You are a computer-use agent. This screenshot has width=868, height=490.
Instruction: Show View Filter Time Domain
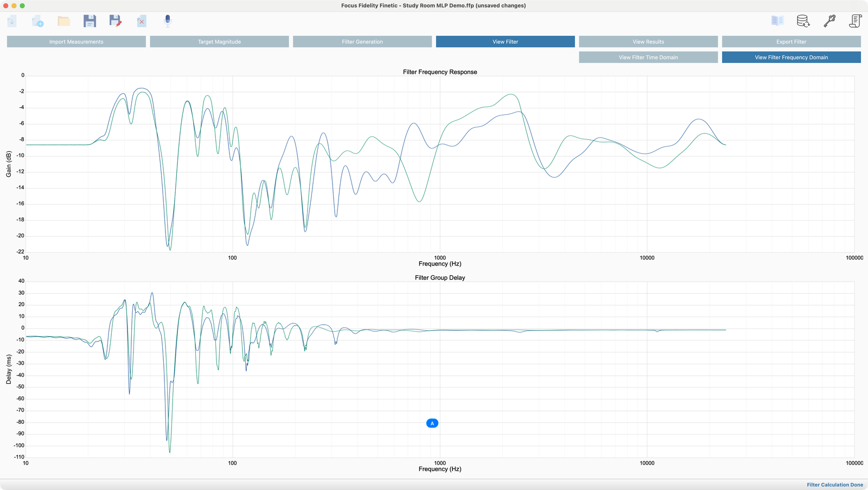tap(648, 57)
